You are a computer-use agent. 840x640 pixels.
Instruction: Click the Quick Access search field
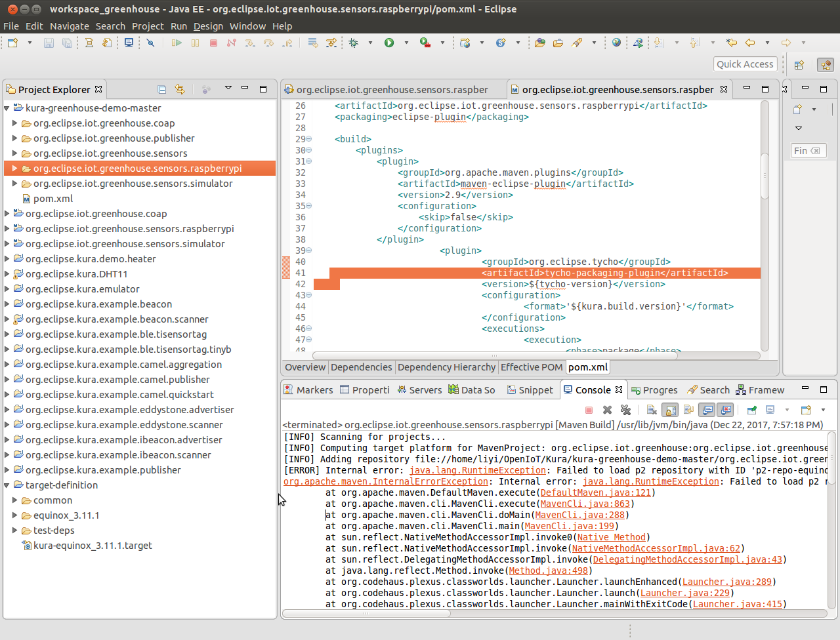pyautogui.click(x=745, y=64)
